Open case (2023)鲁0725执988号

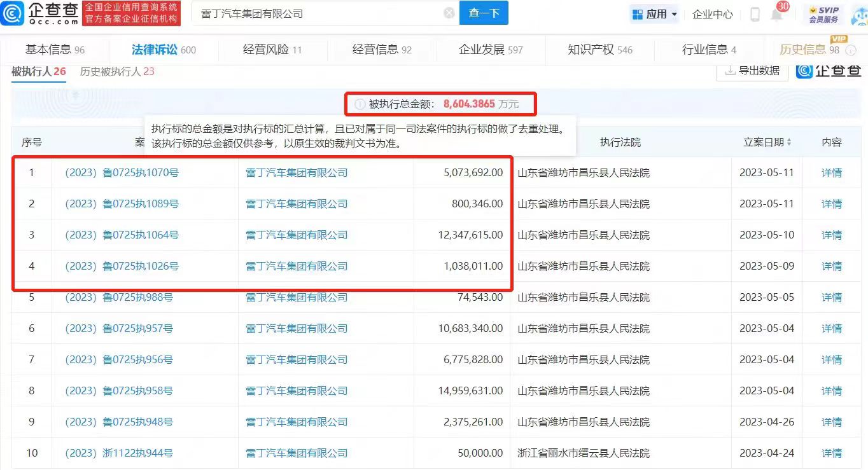tap(119, 297)
